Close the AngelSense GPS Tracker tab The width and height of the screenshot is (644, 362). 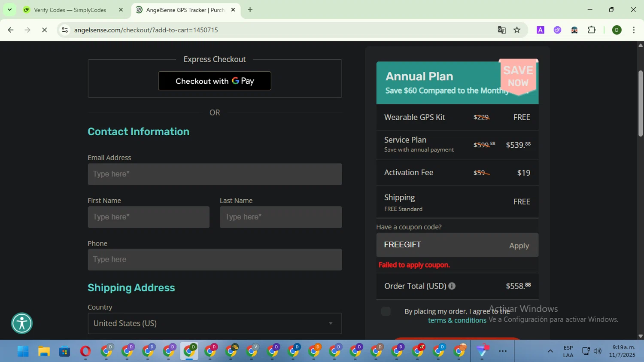click(x=233, y=9)
